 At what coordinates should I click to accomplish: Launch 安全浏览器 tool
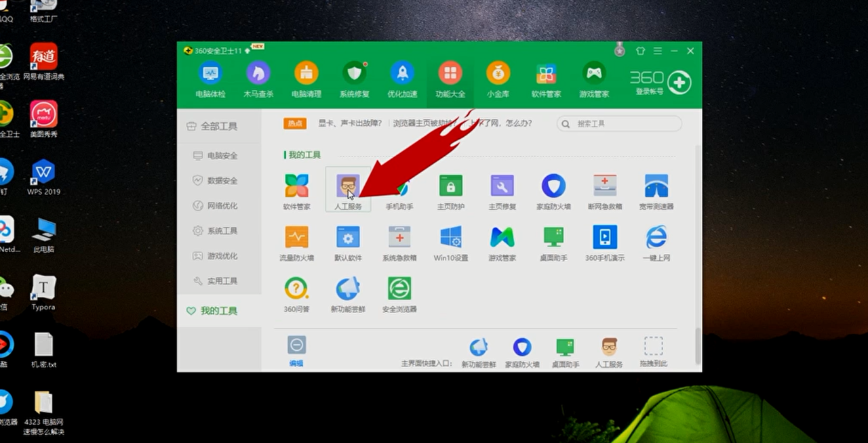click(x=399, y=295)
